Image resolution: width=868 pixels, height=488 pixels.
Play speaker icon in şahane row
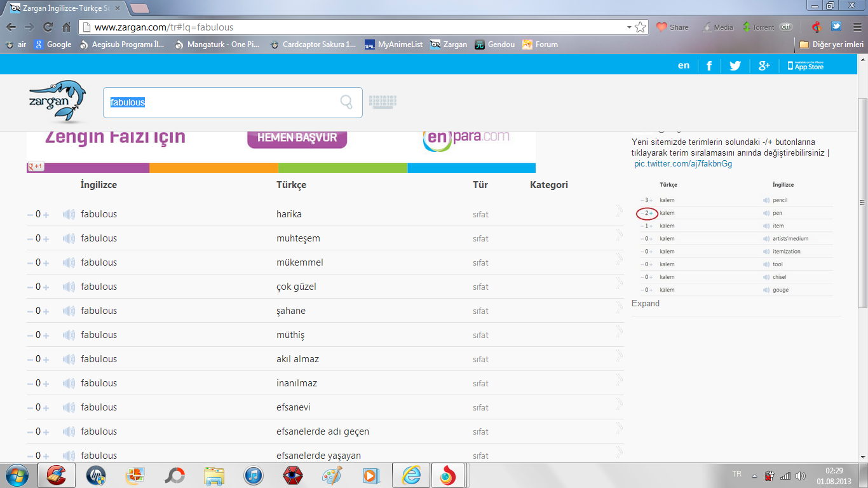click(x=69, y=311)
